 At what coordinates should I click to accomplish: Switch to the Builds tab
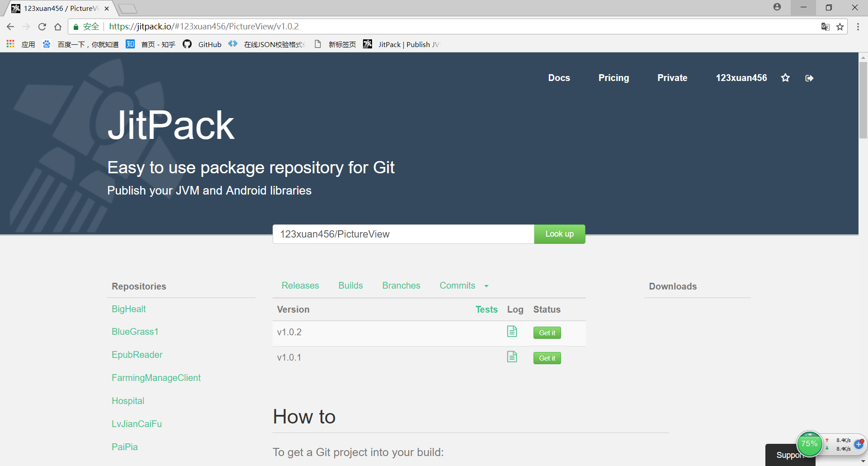tap(351, 285)
